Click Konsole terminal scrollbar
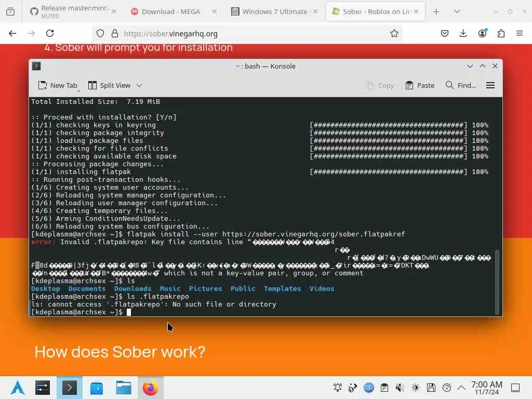Viewport: 532px width, 399px height. pos(497,282)
